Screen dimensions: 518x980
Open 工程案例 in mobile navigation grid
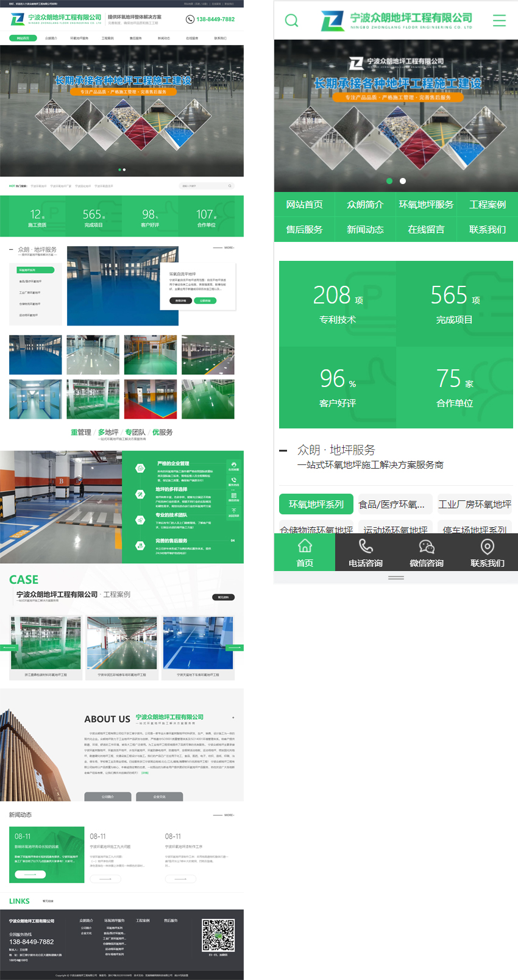[487, 205]
